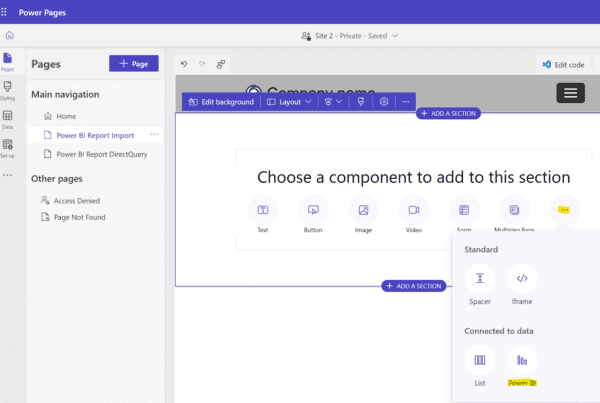Click the Edit code button
This screenshot has height=403, width=600.
click(x=562, y=64)
